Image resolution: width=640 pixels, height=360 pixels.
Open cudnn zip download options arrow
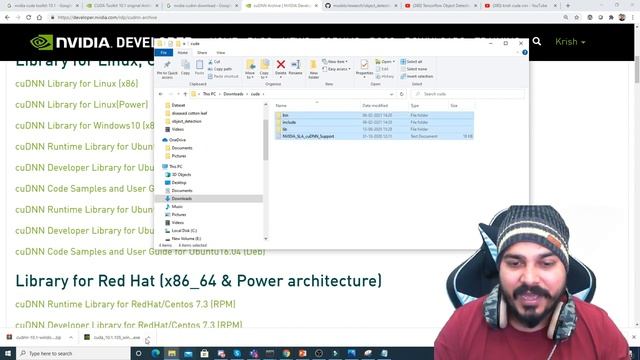tap(71, 338)
